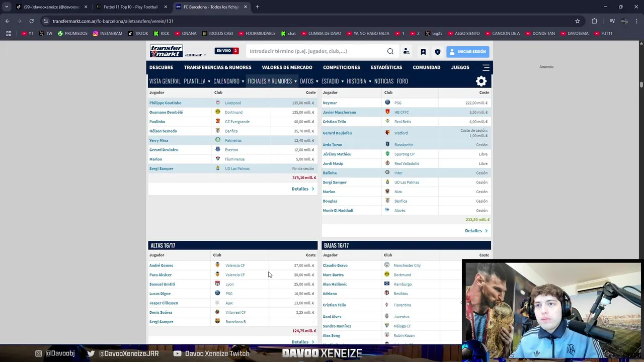Open Philippe Coutinho player link
The height and width of the screenshot is (362, 644).
pyautogui.click(x=165, y=103)
